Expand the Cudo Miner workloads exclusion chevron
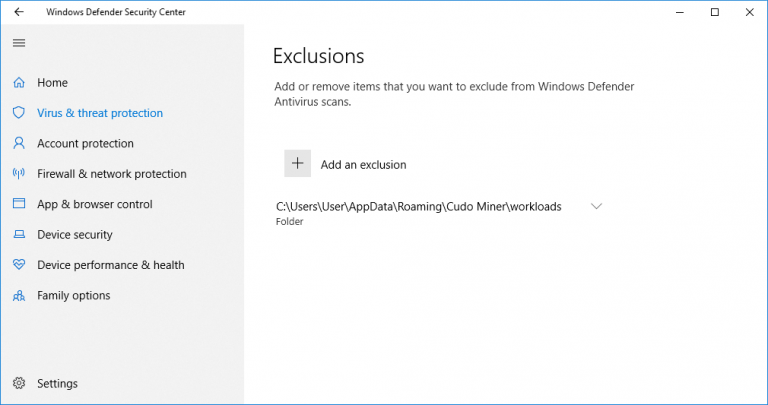Viewport: 768px width, 405px height. coord(596,207)
